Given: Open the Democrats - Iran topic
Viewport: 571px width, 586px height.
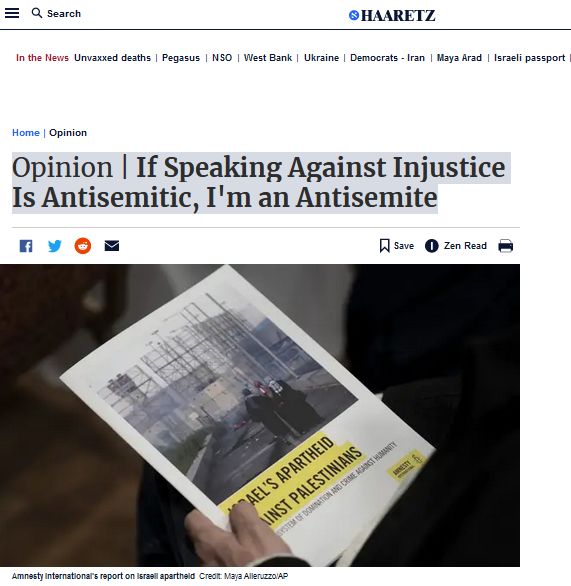Looking at the screenshot, I should click(x=388, y=58).
